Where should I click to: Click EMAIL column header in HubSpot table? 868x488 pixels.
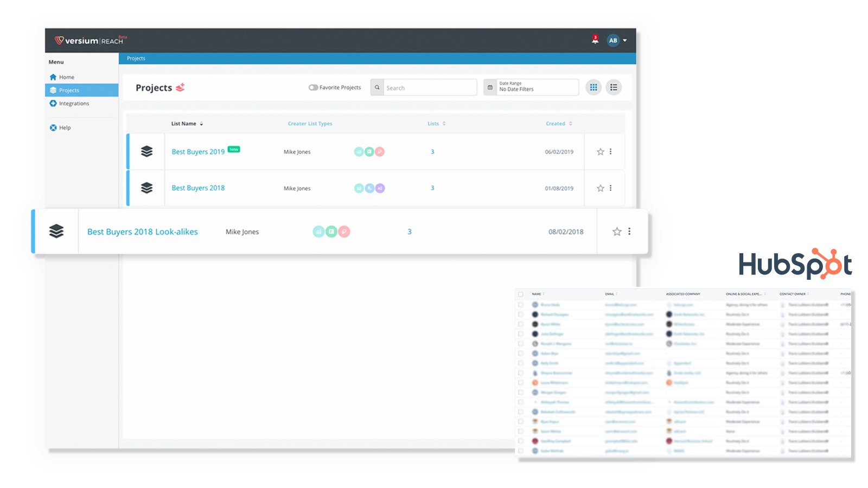tap(611, 294)
